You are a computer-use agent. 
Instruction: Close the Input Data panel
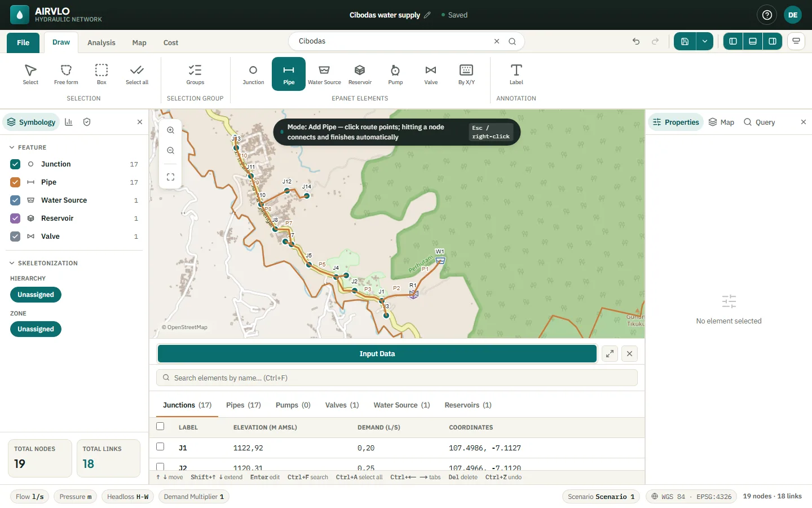[629, 354]
